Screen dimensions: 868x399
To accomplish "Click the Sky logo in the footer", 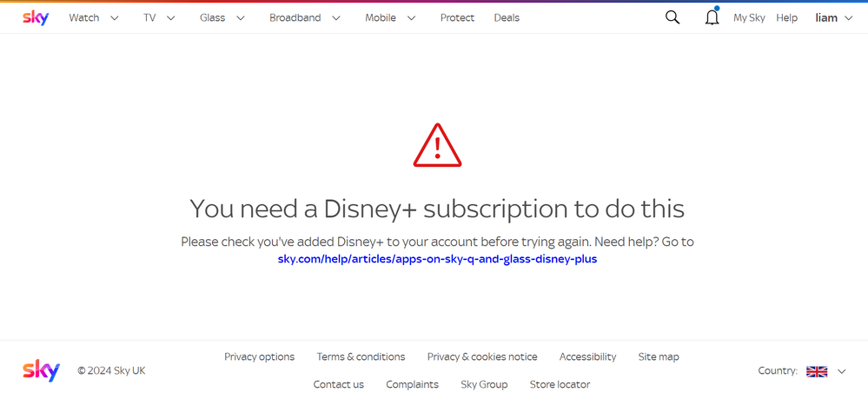I will tap(41, 370).
